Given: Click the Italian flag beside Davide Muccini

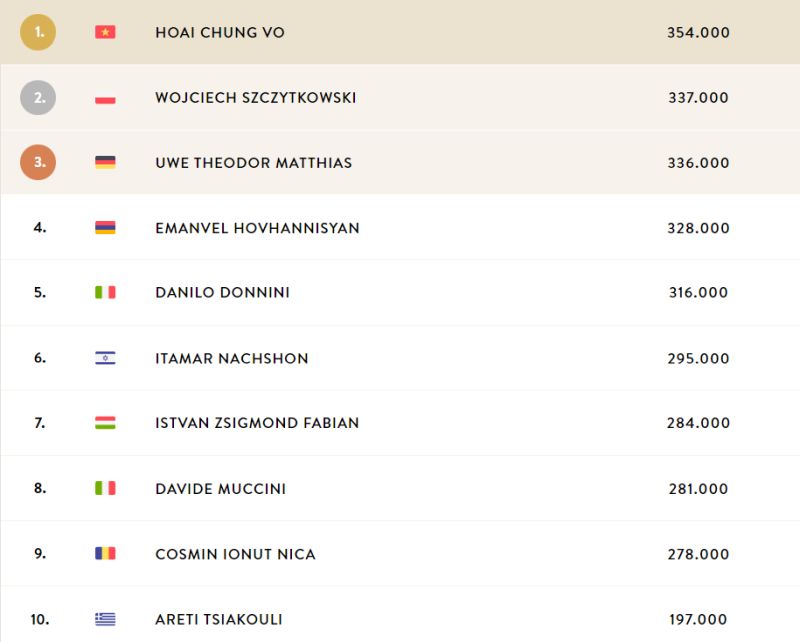Looking at the screenshot, I should [105, 488].
